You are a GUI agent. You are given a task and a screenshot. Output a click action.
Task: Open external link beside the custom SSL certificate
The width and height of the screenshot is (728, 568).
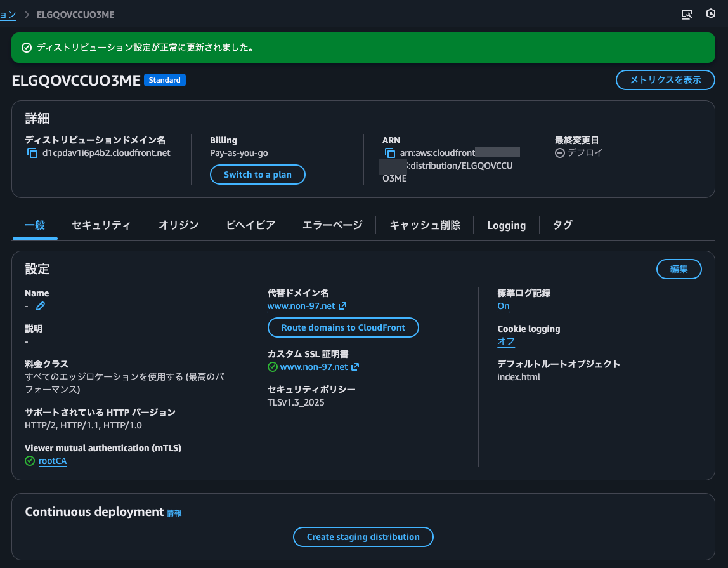pos(354,367)
